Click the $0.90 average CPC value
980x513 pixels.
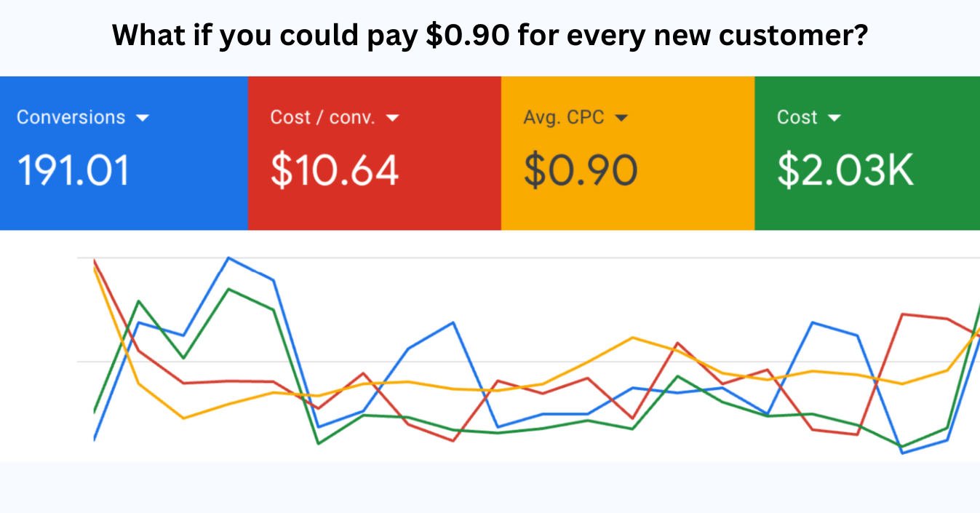point(581,171)
